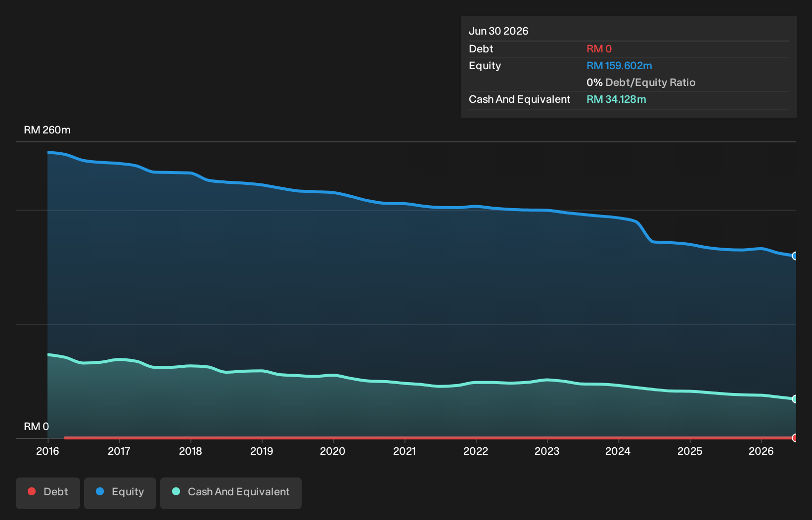This screenshot has width=812, height=520.
Task: Click the 2019 x-axis label
Action: (262, 451)
